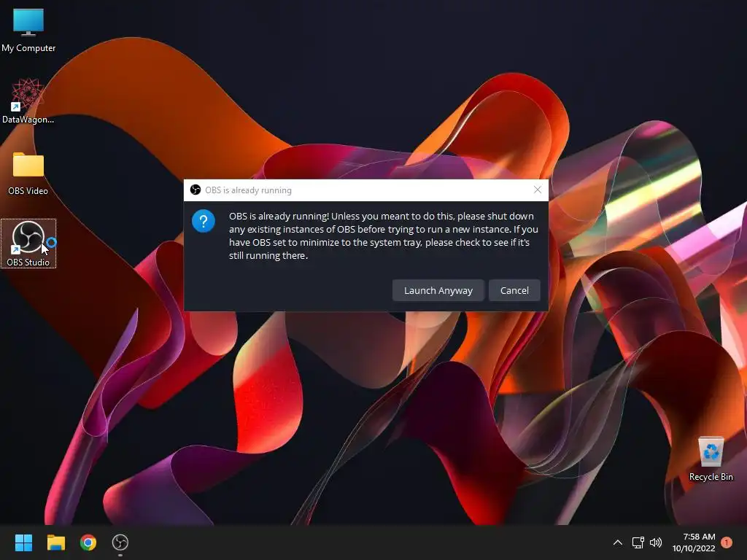Image resolution: width=747 pixels, height=560 pixels.
Task: Close the OBS is already running dialog
Action: 538,190
